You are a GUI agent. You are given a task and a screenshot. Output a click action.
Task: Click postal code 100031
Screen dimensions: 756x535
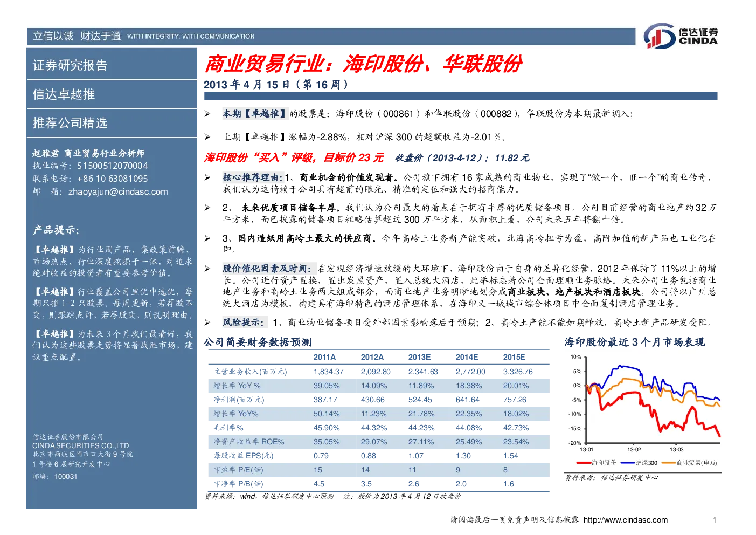coord(66,477)
